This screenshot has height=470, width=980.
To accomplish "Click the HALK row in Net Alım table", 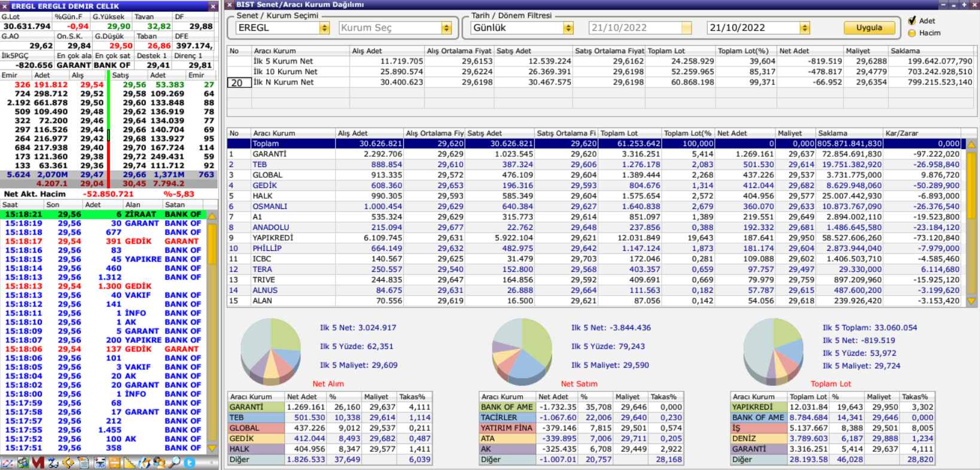I will coord(330,449).
